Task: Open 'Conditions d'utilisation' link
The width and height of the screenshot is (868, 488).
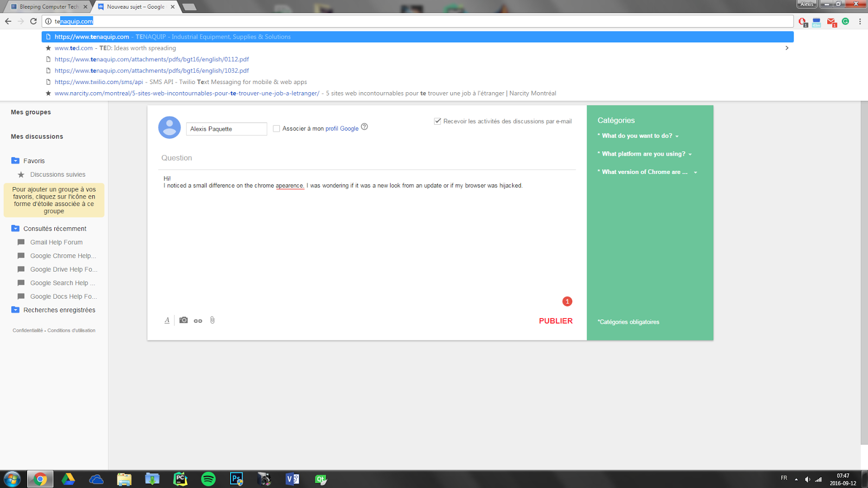Action: (x=71, y=330)
